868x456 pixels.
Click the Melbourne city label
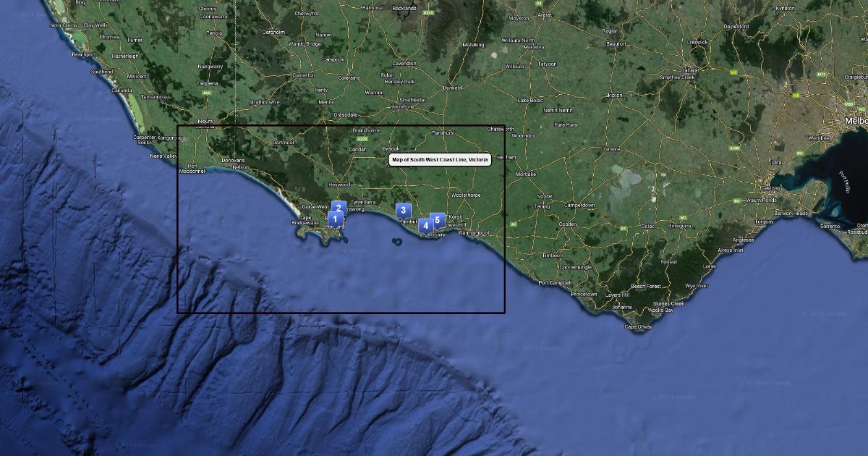855,121
